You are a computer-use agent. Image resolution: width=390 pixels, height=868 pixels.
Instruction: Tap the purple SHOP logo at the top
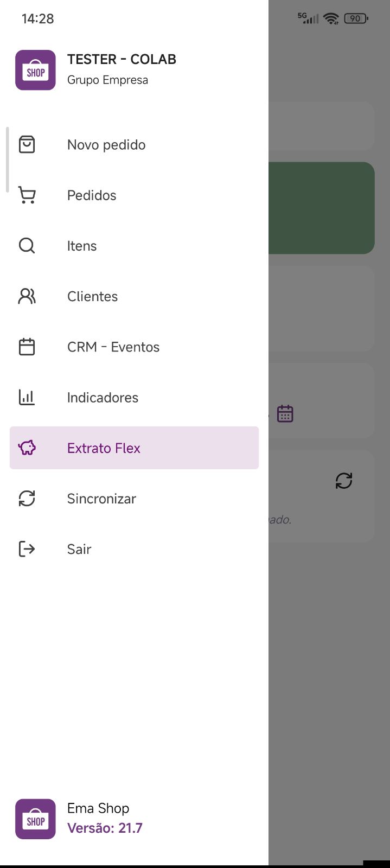[x=35, y=70]
